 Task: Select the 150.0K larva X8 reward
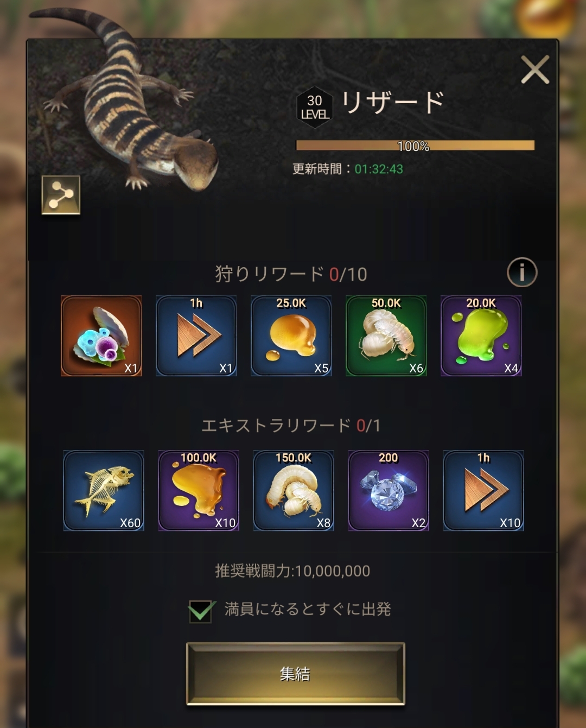(294, 491)
